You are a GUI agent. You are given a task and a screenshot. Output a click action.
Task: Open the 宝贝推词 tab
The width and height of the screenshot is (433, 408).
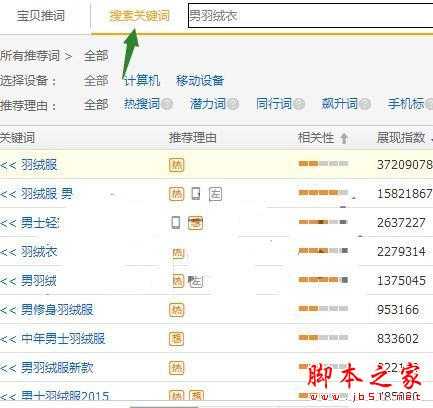tap(41, 15)
